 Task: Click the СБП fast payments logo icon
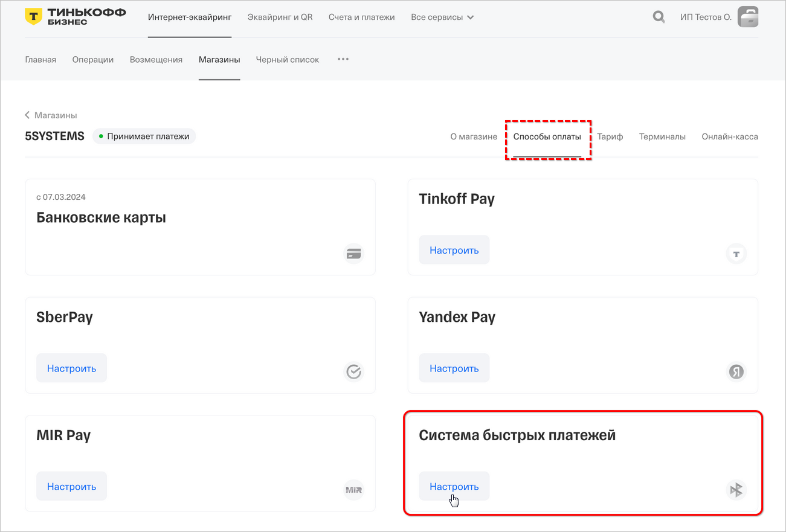tap(736, 490)
